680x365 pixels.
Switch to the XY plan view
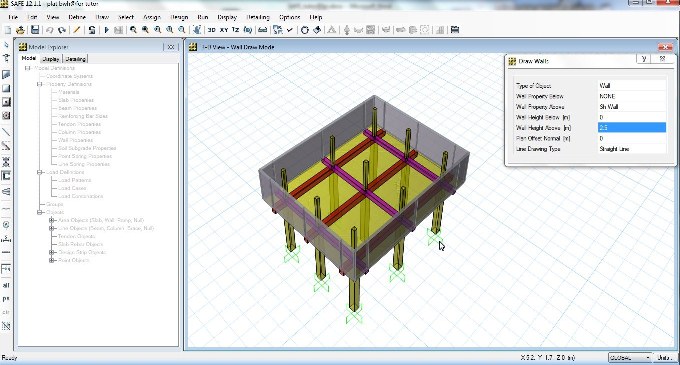click(224, 30)
